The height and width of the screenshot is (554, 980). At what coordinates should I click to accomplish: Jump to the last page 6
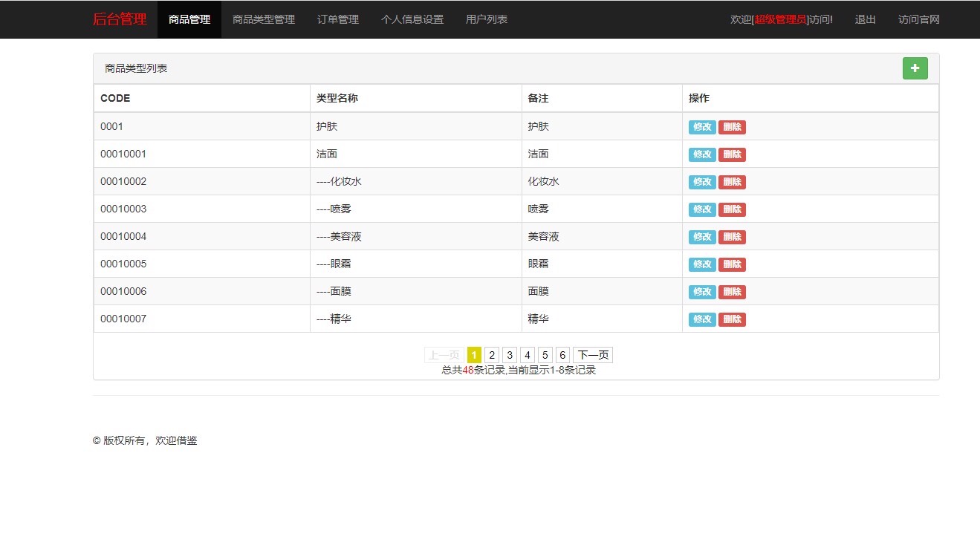click(x=562, y=355)
